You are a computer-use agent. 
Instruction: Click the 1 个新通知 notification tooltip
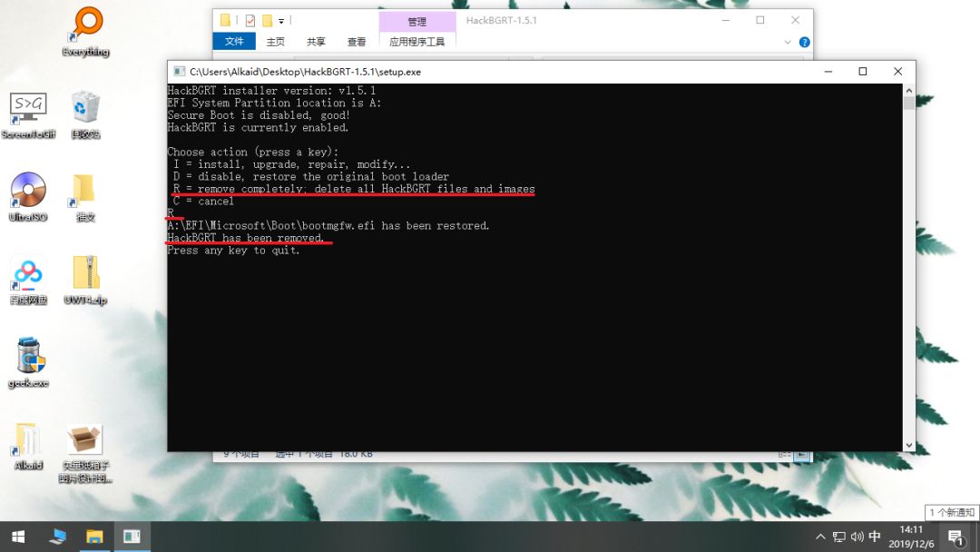[x=952, y=512]
